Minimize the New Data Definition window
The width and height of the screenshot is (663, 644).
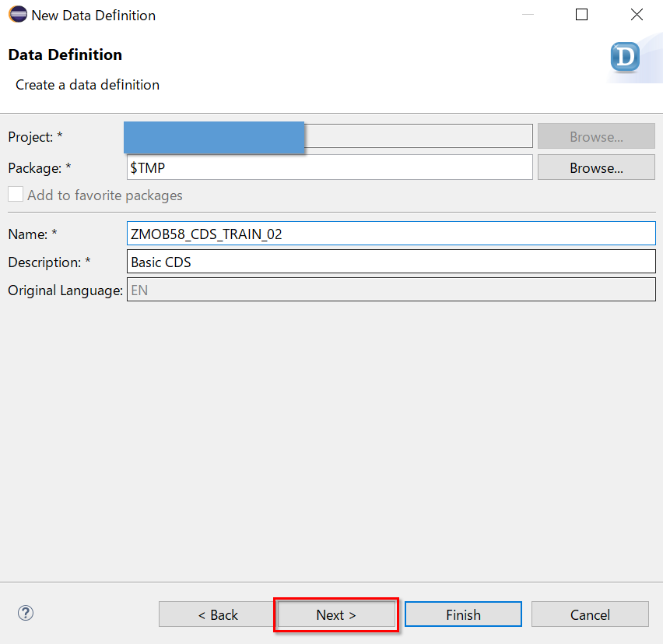click(528, 14)
